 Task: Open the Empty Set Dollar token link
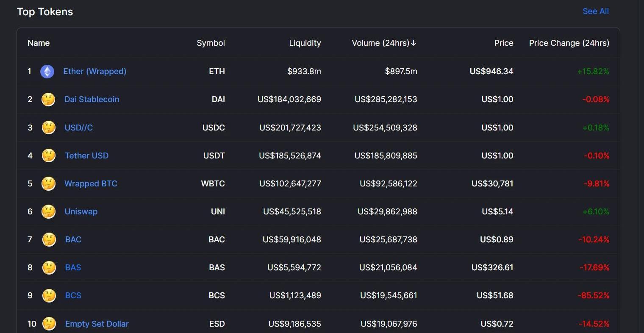(x=97, y=324)
